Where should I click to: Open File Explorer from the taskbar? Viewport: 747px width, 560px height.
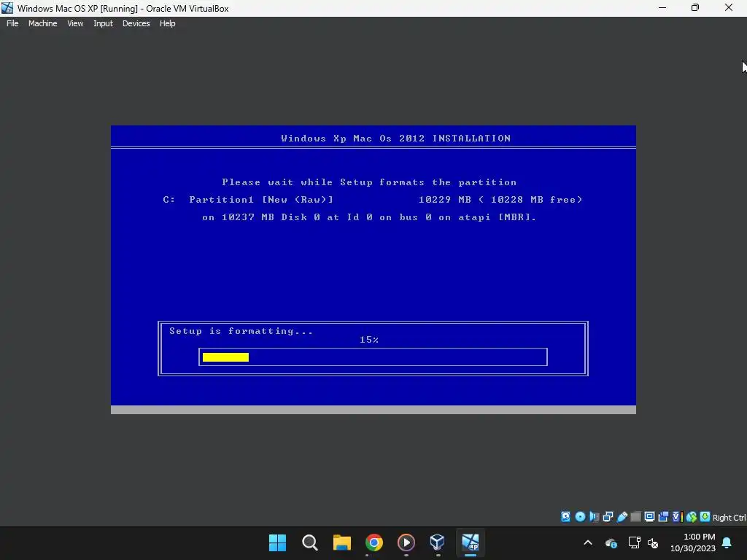tap(341, 542)
